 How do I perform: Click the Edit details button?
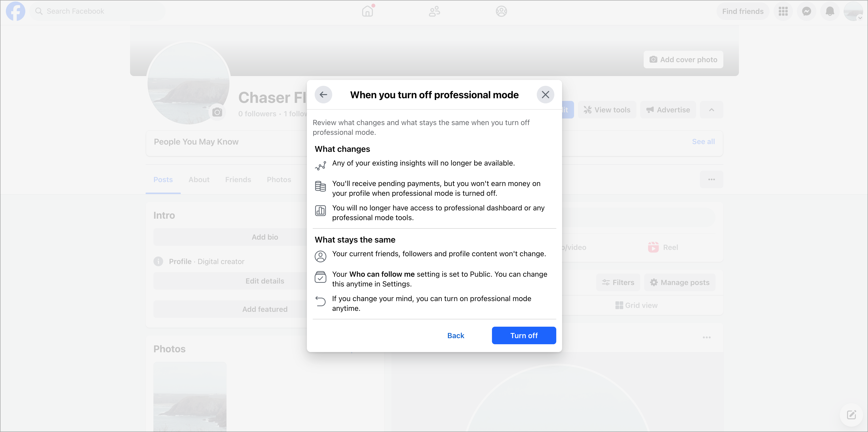click(x=265, y=281)
